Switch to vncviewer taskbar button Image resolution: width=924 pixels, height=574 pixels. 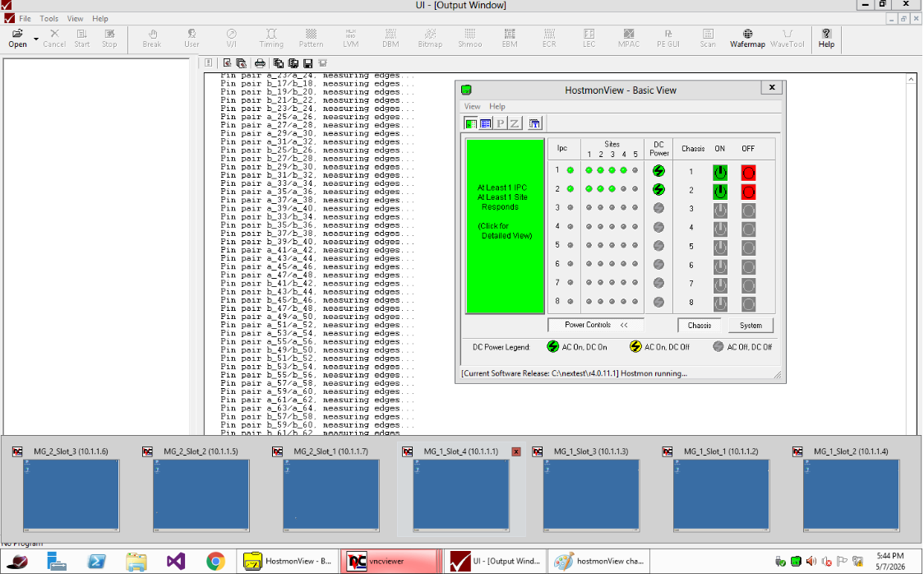390,561
